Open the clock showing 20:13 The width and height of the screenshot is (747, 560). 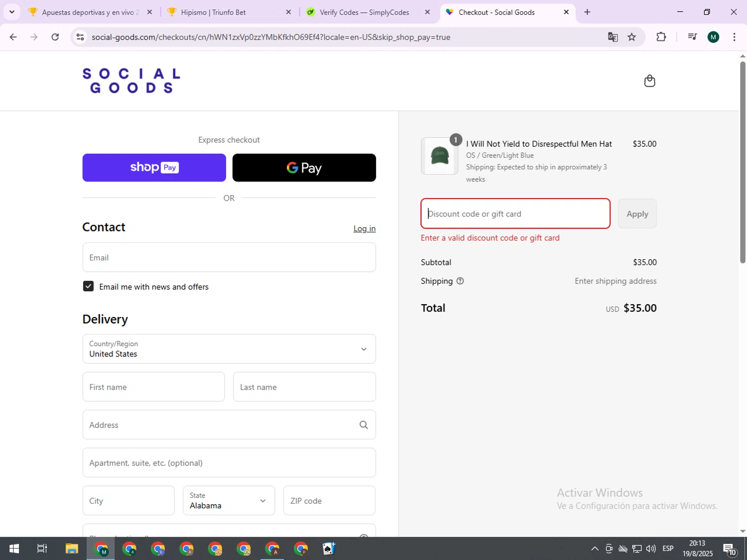[x=697, y=549]
